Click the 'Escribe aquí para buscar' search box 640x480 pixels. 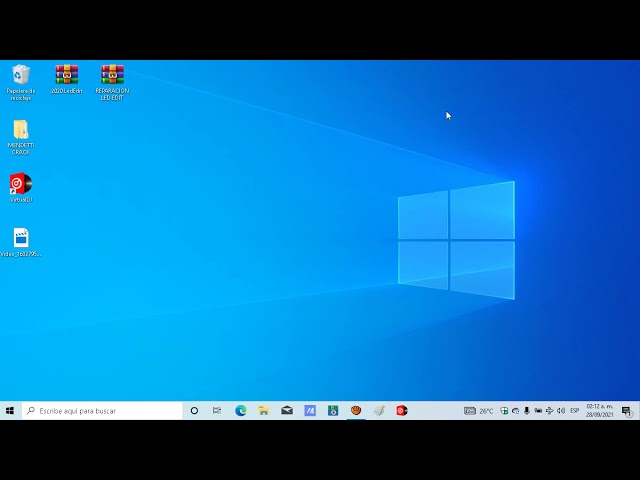click(102, 411)
